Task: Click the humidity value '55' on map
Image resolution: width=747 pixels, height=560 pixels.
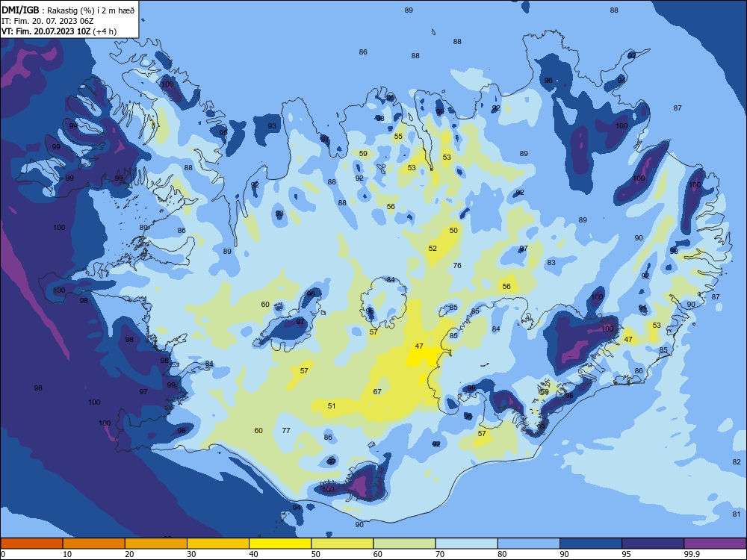Action: point(398,136)
